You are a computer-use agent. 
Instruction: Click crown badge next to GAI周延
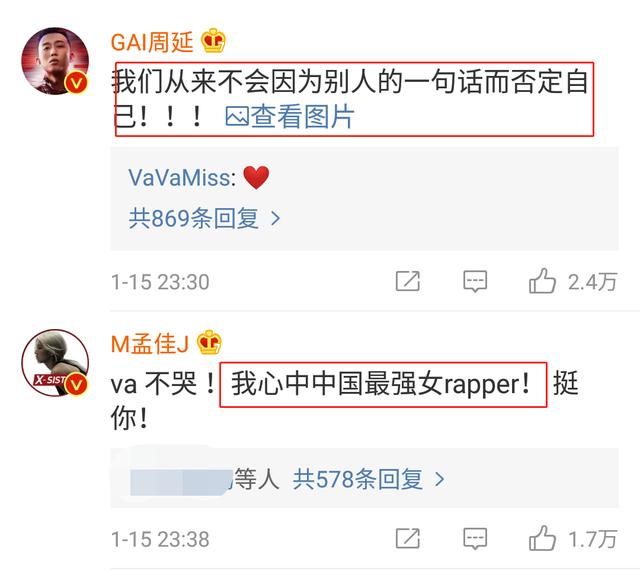[x=213, y=41]
